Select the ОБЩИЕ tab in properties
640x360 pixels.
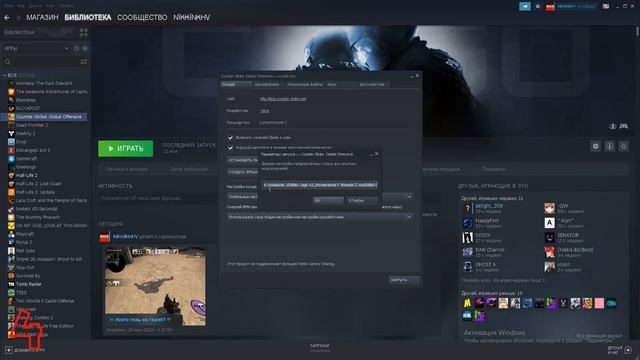(236, 84)
